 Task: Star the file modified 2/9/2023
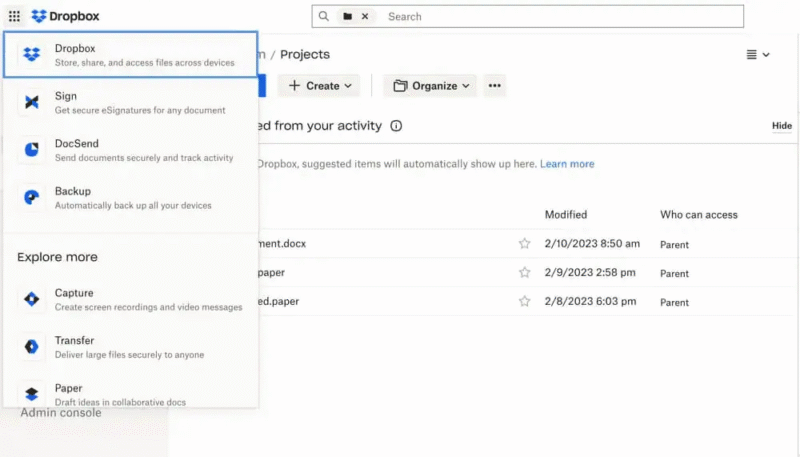coord(524,272)
